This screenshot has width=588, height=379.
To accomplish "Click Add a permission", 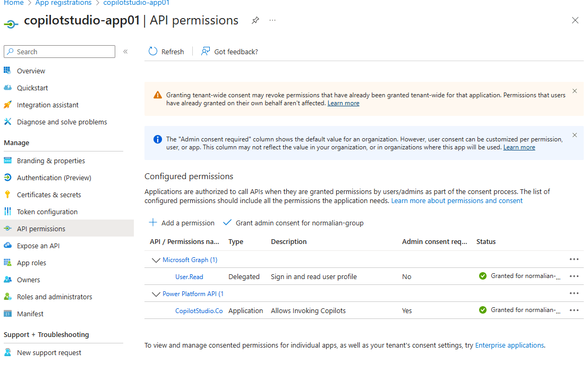I will point(182,223).
